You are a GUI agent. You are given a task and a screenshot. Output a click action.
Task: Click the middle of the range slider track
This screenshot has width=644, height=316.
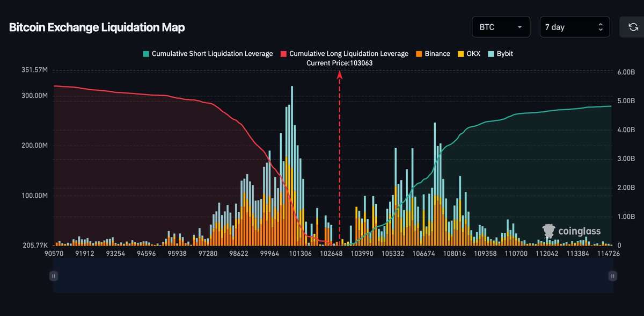(x=333, y=279)
